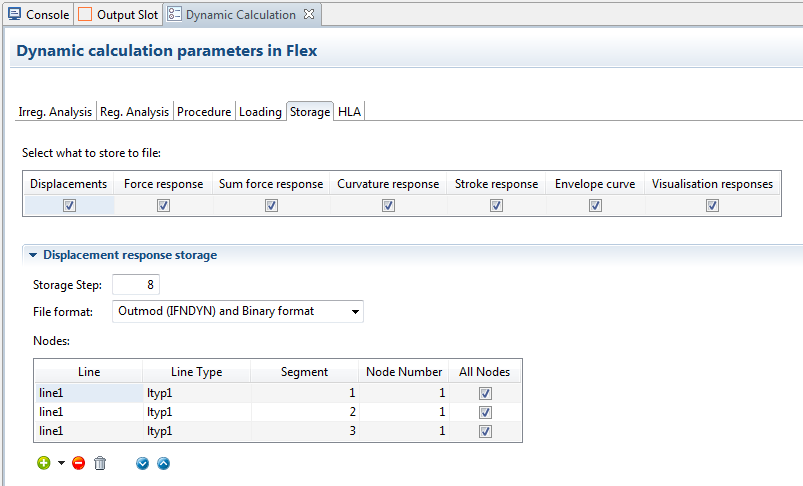
Task: Toggle All Nodes for segment 2
Action: tap(485, 412)
